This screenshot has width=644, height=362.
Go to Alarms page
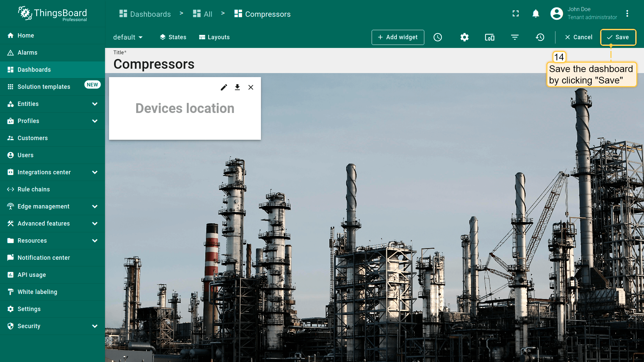click(x=28, y=53)
